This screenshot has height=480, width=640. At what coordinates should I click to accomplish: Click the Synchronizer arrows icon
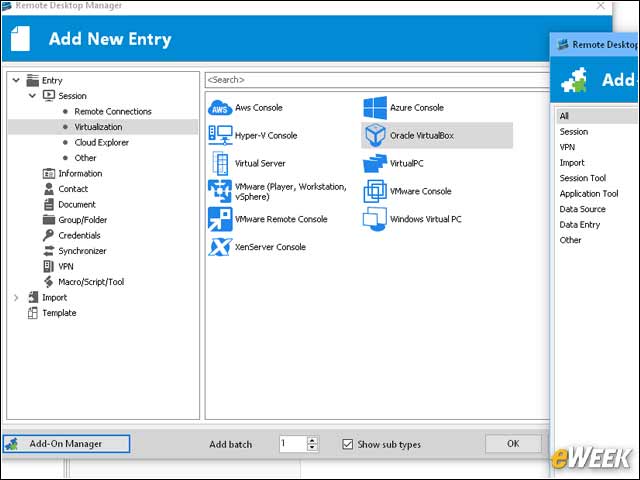(49, 251)
